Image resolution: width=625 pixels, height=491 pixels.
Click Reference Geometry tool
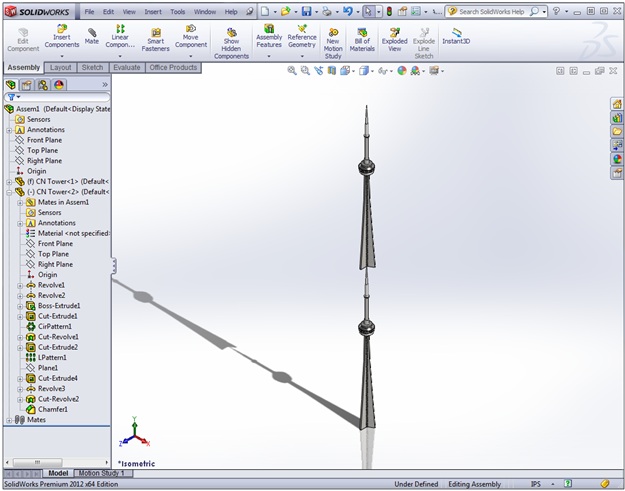(302, 36)
